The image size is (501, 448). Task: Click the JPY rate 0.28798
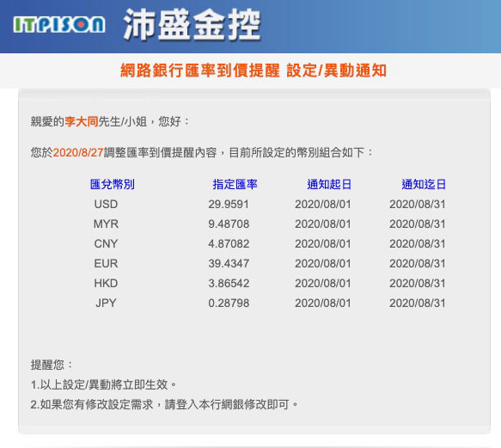coord(229,304)
